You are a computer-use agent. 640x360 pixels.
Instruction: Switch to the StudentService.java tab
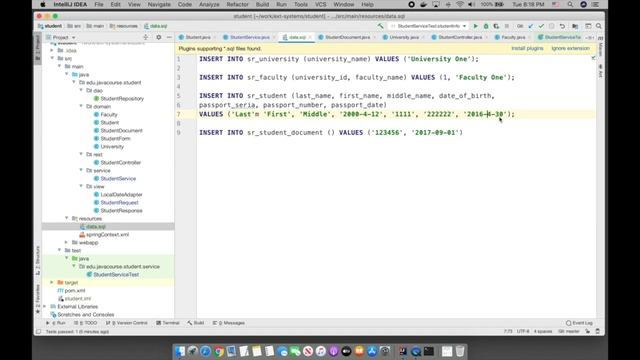(x=249, y=37)
